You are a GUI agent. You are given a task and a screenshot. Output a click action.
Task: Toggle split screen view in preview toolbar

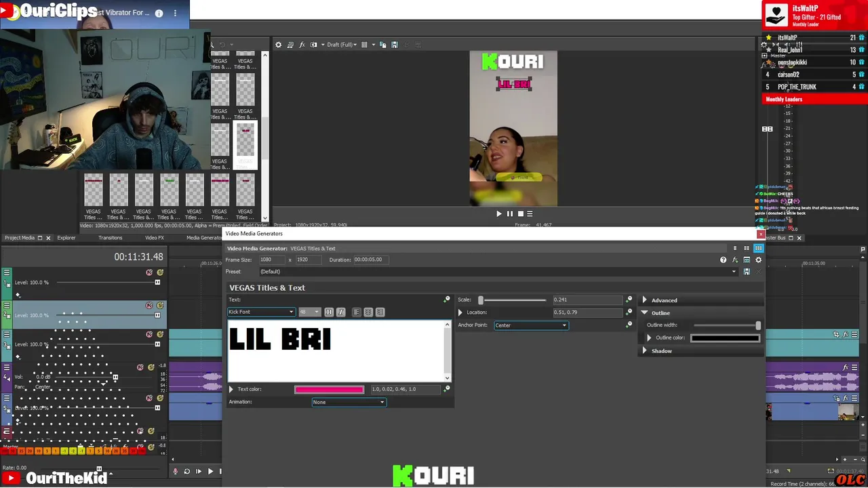313,45
